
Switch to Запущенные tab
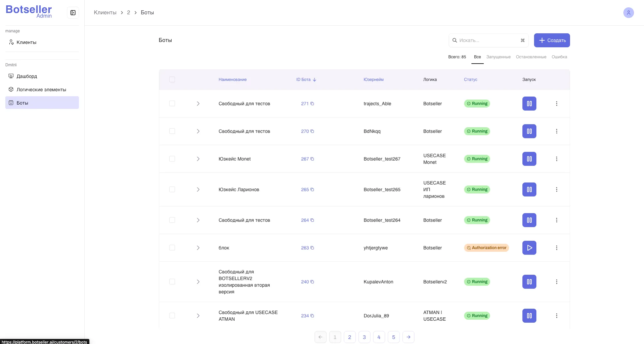(x=498, y=57)
